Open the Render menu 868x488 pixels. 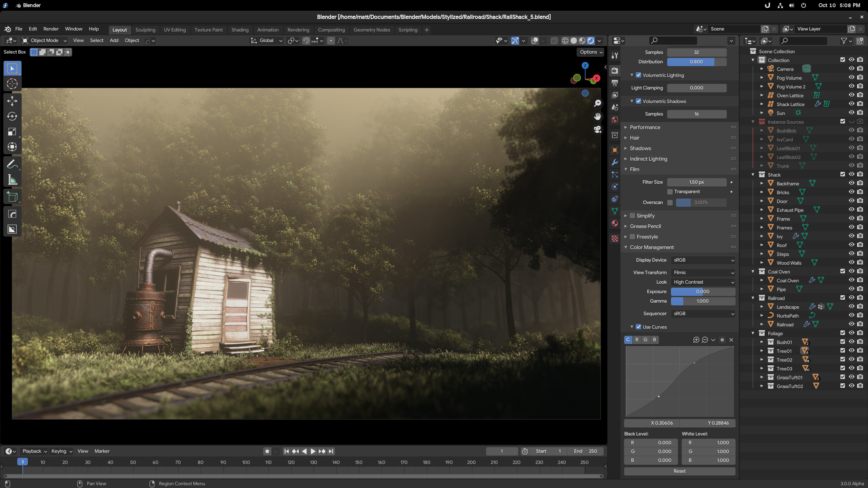point(51,29)
